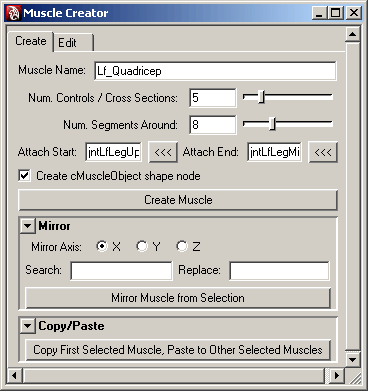
Task: Select the X mirror axis radio
Action: (x=102, y=246)
